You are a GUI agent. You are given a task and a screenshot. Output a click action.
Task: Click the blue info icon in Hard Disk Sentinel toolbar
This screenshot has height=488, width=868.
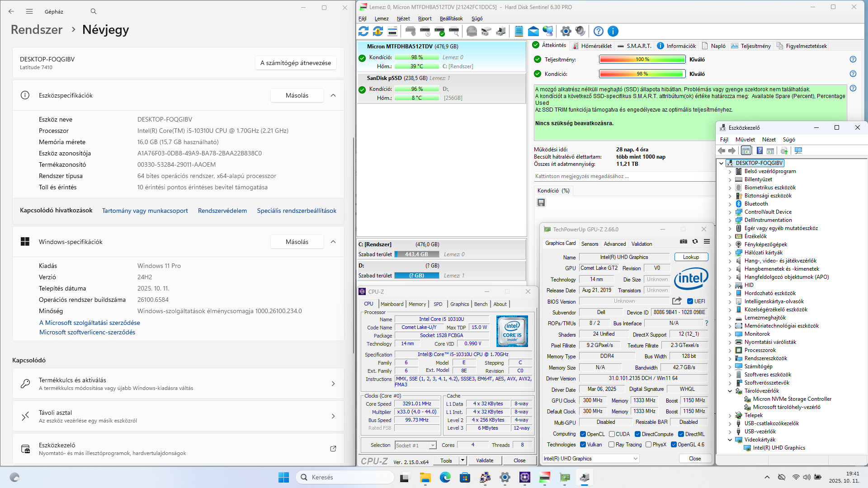click(613, 31)
